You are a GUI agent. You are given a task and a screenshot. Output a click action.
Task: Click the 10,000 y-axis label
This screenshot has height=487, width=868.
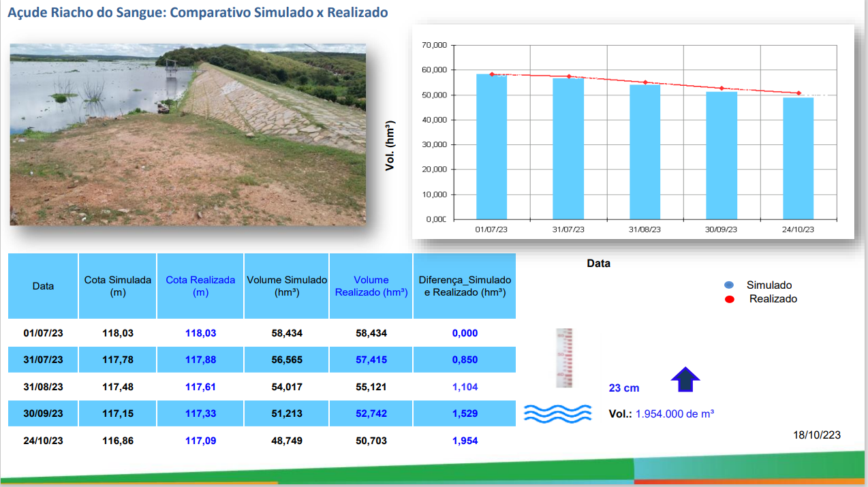pos(434,194)
